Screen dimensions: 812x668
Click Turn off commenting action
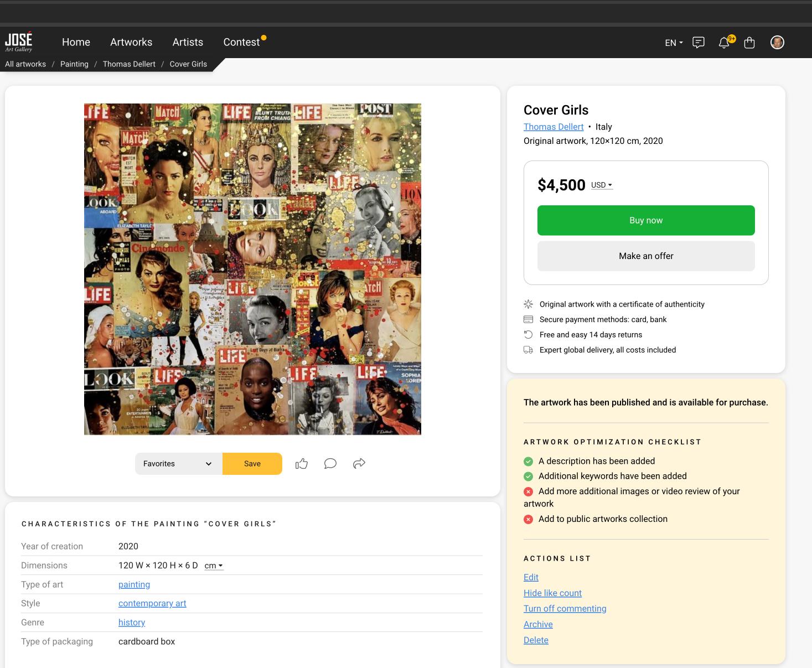coord(565,608)
